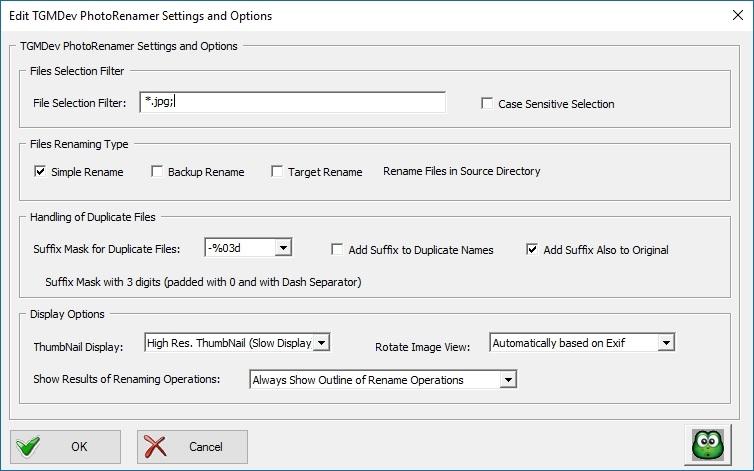Check the Target Rename option

pos(277,171)
